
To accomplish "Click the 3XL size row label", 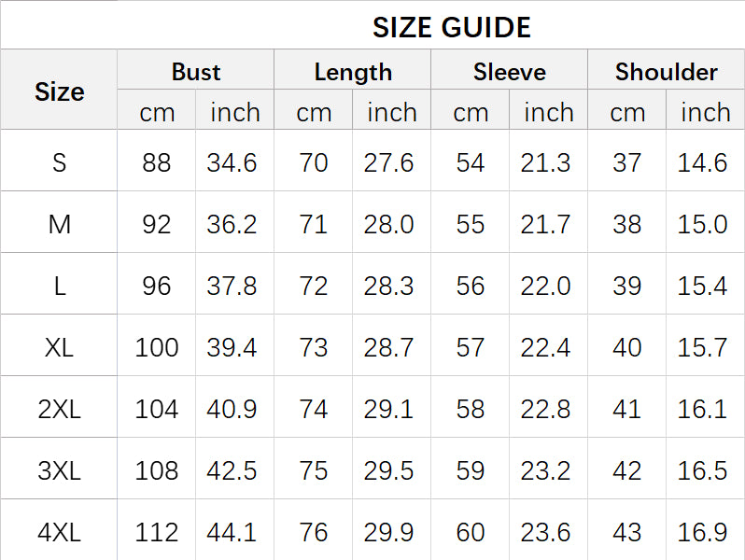I will click(59, 470).
